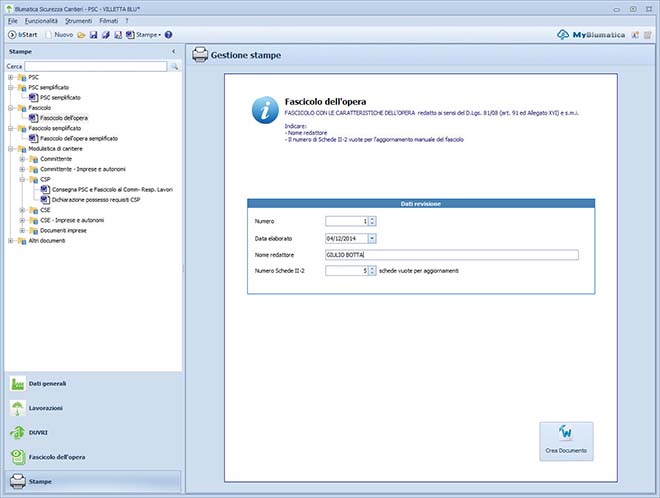This screenshot has height=498, width=660.
Task: Open the MyBlumatica cloud link
Action: click(x=605, y=34)
